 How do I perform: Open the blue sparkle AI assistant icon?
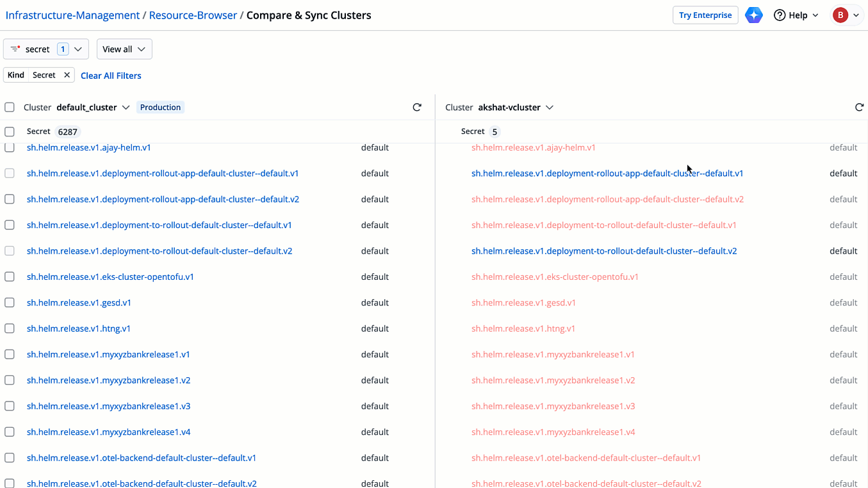coord(754,15)
